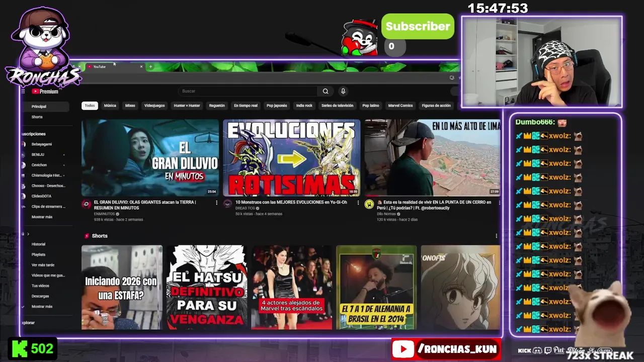Click ClideoDOTA channel avatar in sidebar

pos(23,196)
